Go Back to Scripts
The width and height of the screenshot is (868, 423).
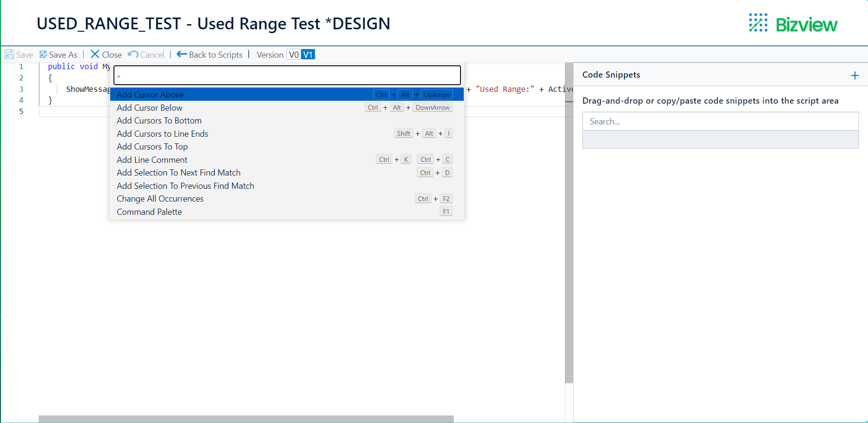216,55
